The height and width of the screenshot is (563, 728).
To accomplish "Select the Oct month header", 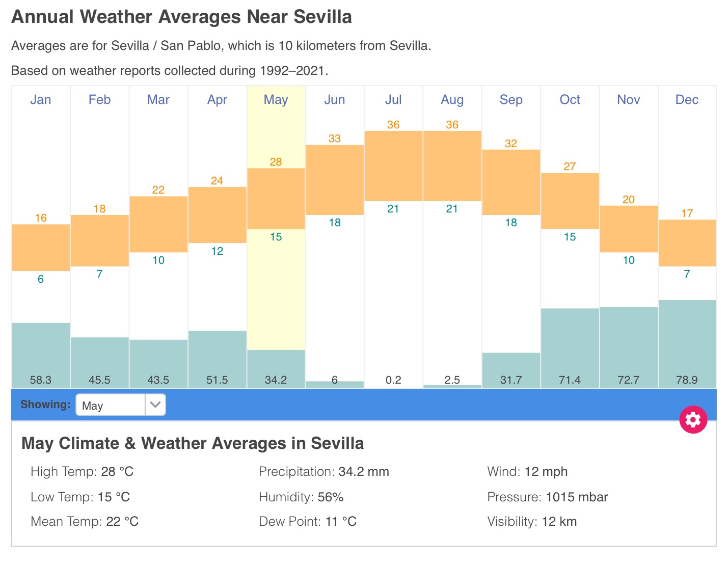I will pyautogui.click(x=570, y=99).
